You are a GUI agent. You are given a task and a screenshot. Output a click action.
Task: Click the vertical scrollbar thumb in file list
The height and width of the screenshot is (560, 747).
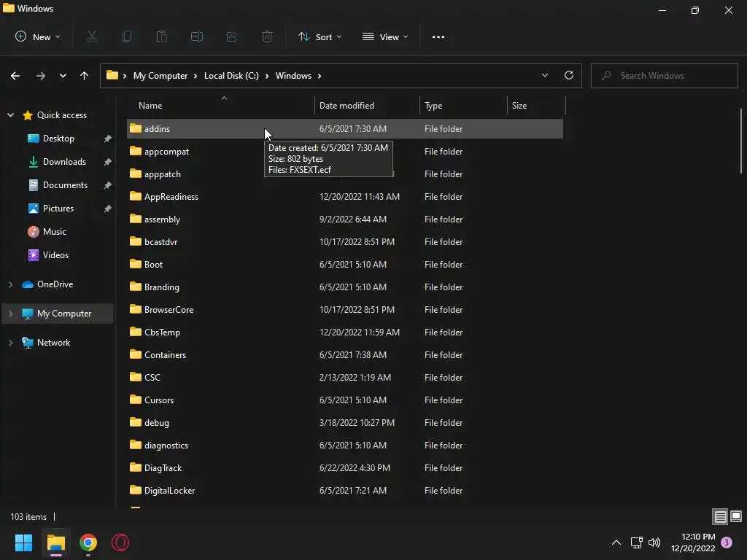pyautogui.click(x=741, y=141)
